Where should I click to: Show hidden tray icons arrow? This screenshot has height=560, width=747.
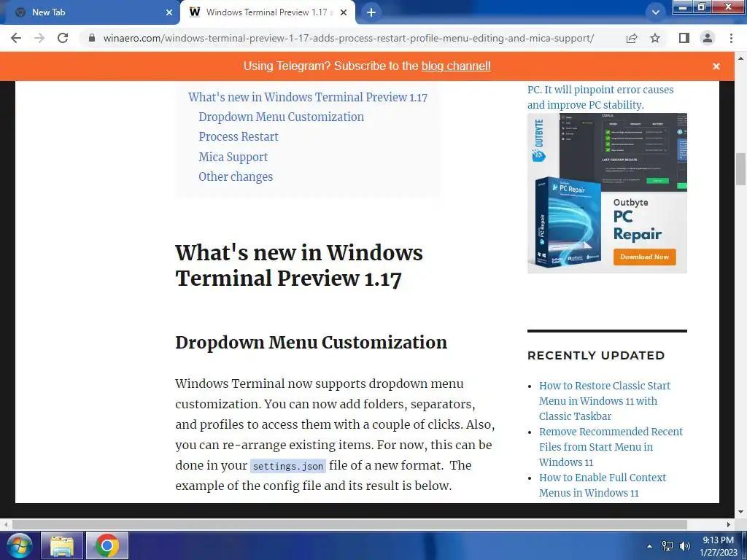(x=649, y=546)
